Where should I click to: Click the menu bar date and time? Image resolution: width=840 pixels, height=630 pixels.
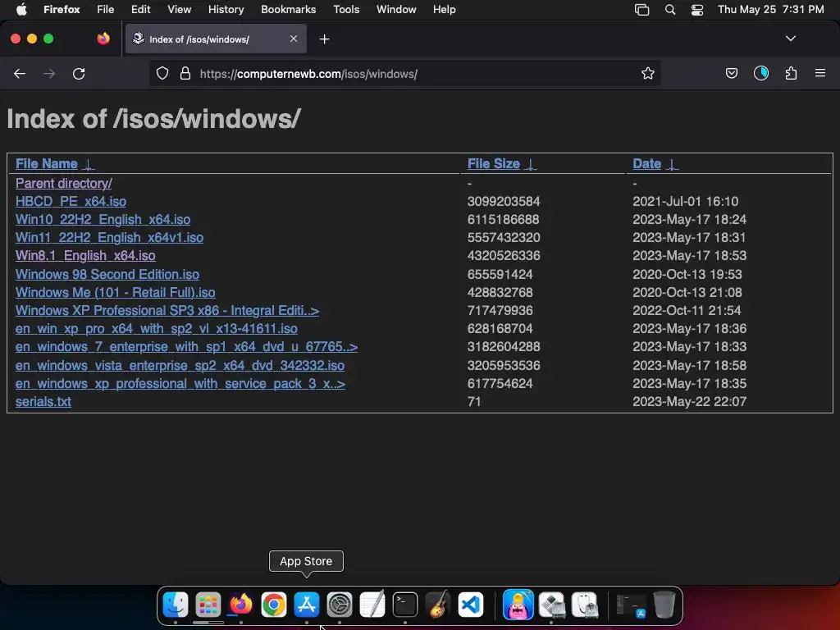click(770, 9)
